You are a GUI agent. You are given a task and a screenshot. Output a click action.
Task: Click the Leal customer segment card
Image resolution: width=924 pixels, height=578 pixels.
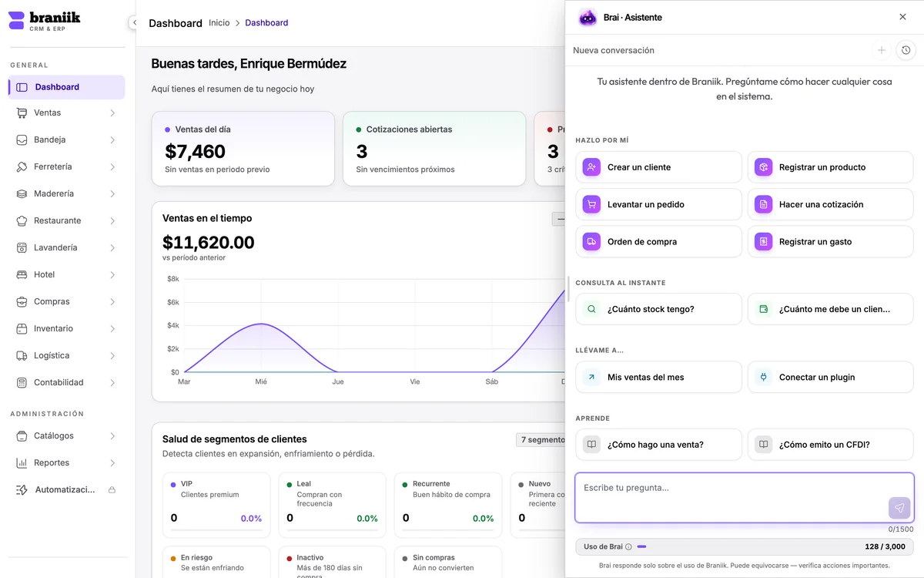(x=332, y=505)
